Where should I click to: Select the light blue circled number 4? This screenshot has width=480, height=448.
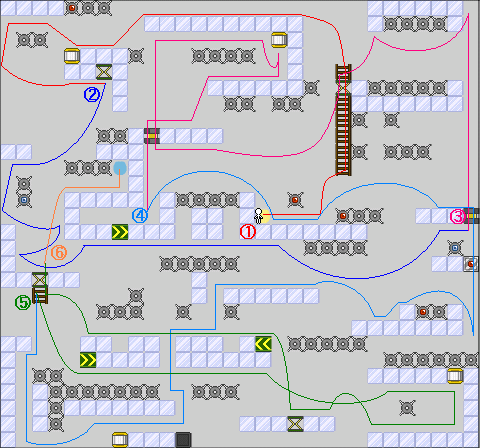tap(140, 216)
